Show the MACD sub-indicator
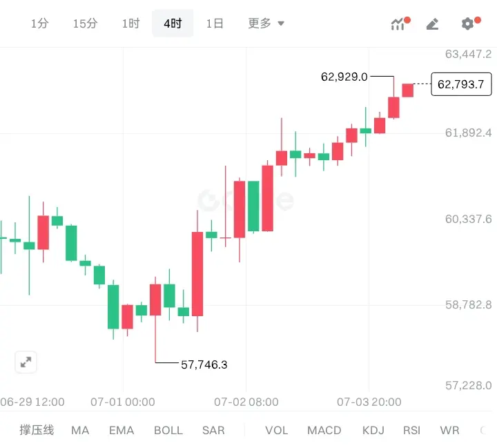The width and height of the screenshot is (497, 448). [x=324, y=430]
